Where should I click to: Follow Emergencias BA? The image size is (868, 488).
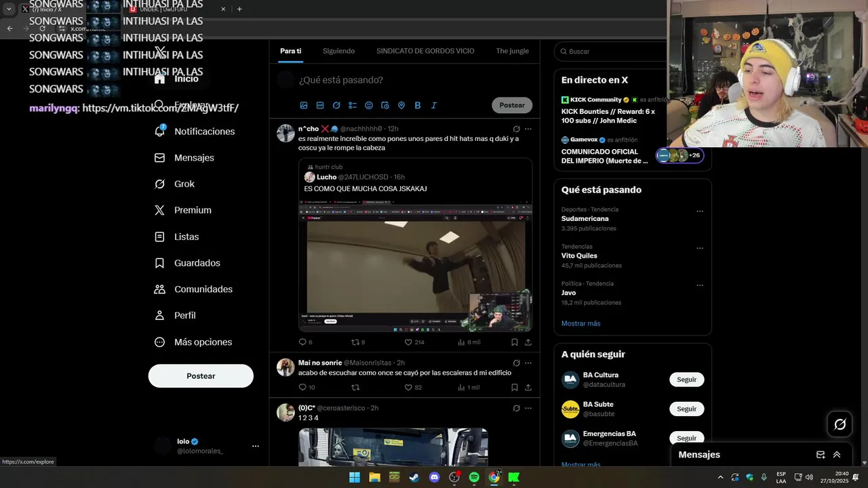pyautogui.click(x=686, y=438)
